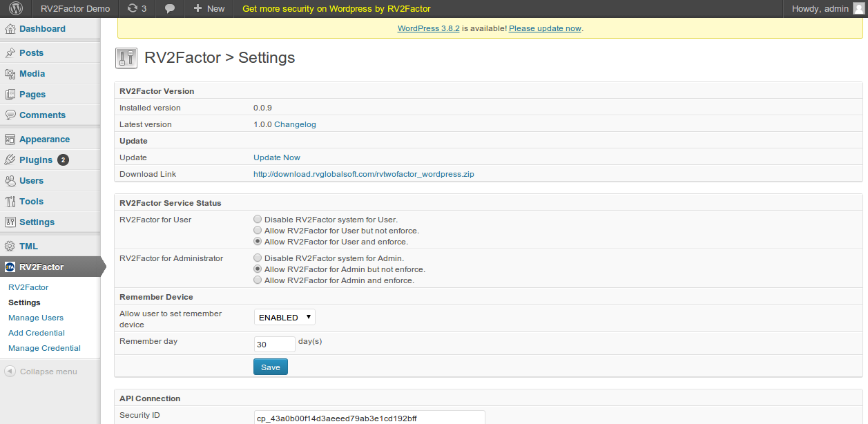Open the WordPress logo menu

pos(15,8)
